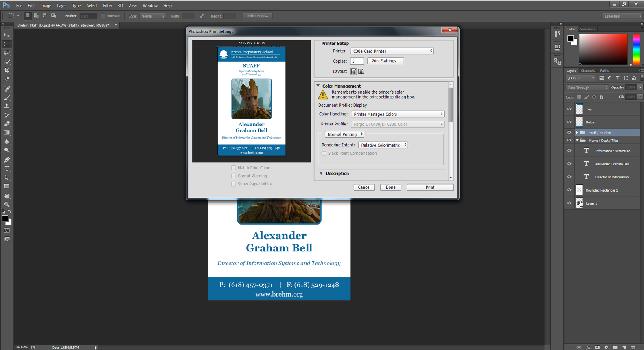Click the Copies input field
Screen dimensions: 644x350
click(x=357, y=61)
